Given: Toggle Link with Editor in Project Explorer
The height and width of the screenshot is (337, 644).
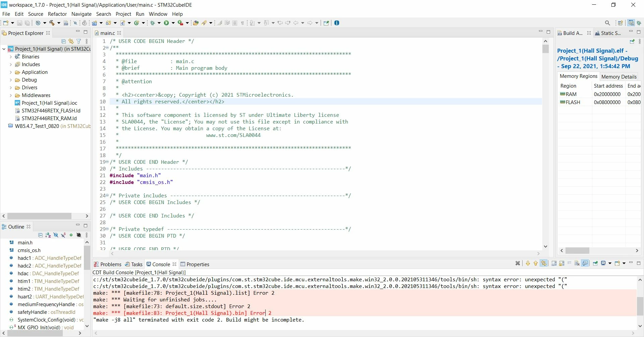Looking at the screenshot, I should point(71,41).
